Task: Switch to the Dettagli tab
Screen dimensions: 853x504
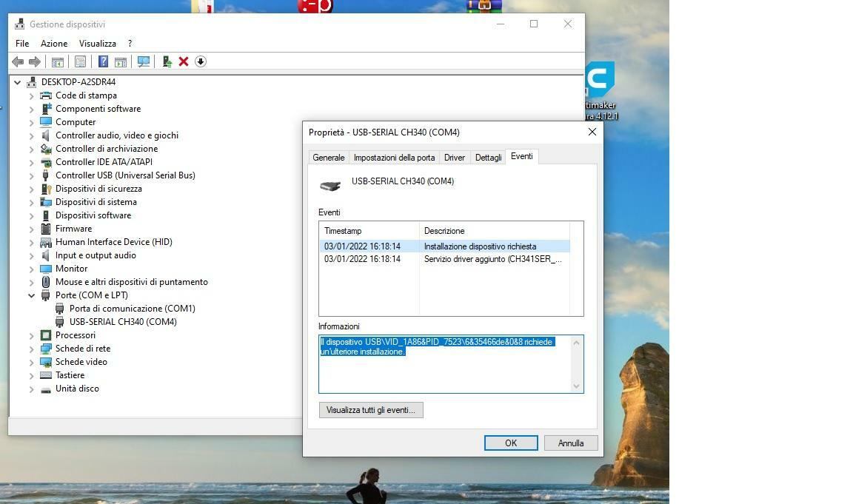Action: 488,158
